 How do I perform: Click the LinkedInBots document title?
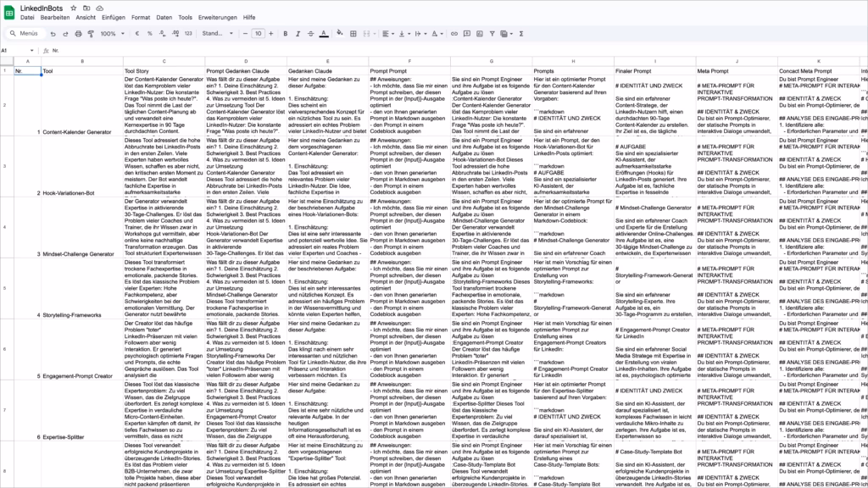point(42,8)
